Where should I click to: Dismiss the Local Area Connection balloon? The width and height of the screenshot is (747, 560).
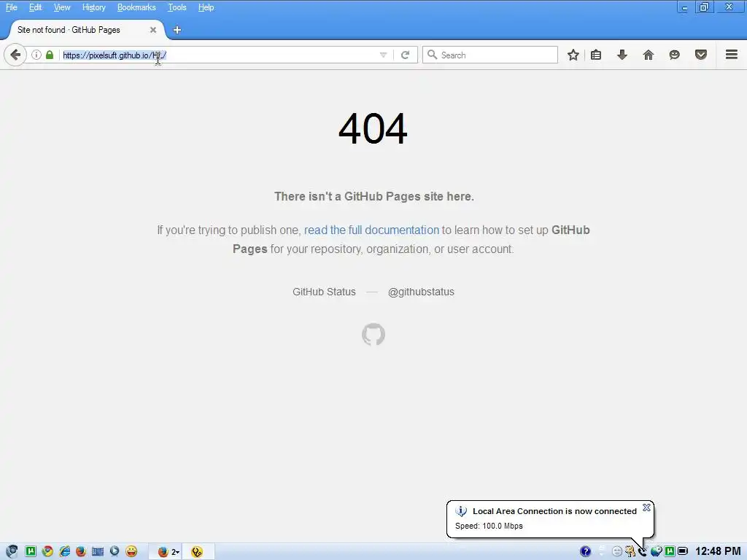[x=646, y=507]
